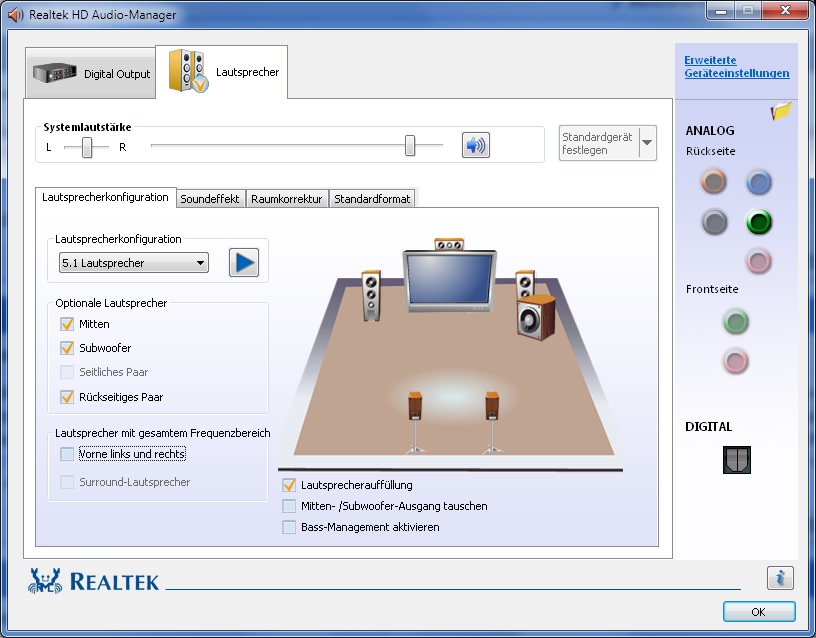Open connector settings folder icon
816x638 pixels.
coord(781,110)
